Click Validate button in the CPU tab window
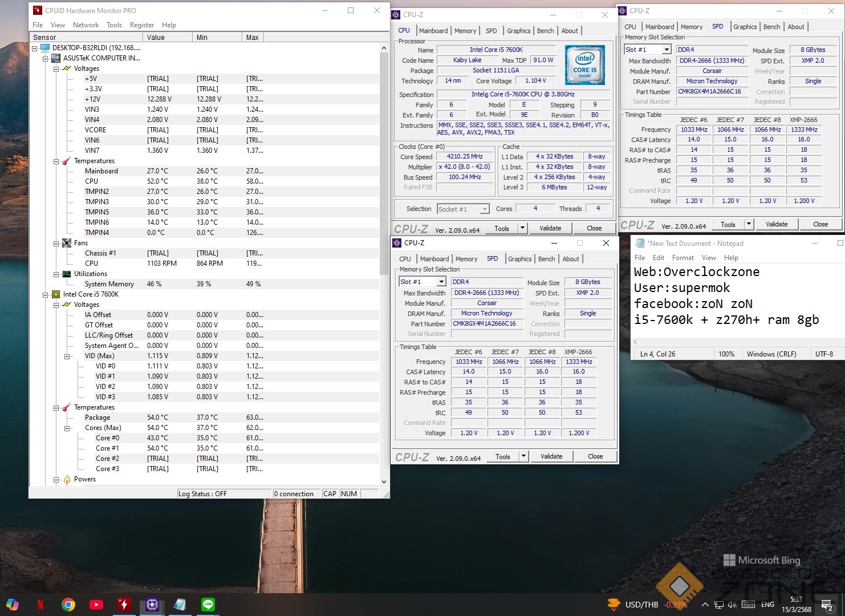This screenshot has height=616, width=845. coord(550,228)
